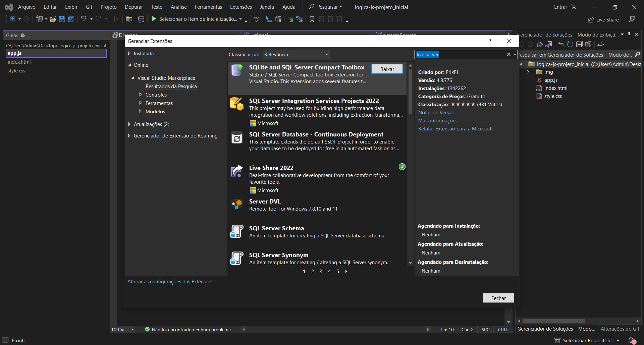Expand the Modelos node

point(141,111)
